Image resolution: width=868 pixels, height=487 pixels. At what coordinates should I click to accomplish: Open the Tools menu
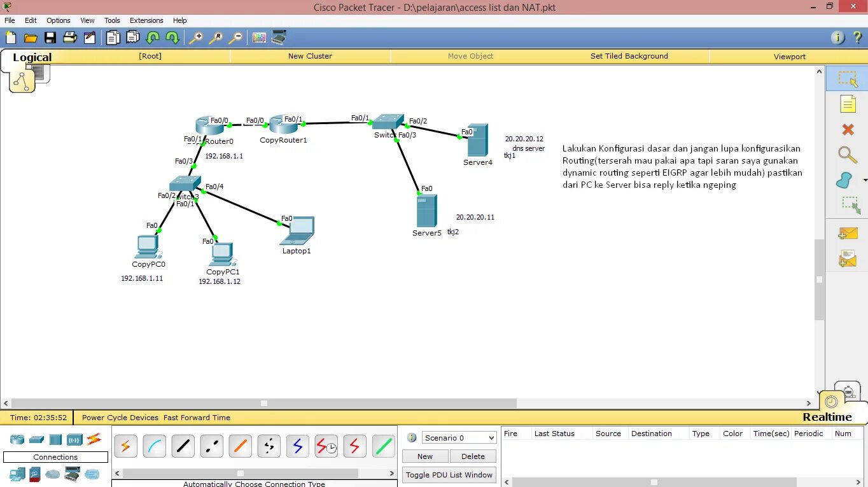pos(112,20)
